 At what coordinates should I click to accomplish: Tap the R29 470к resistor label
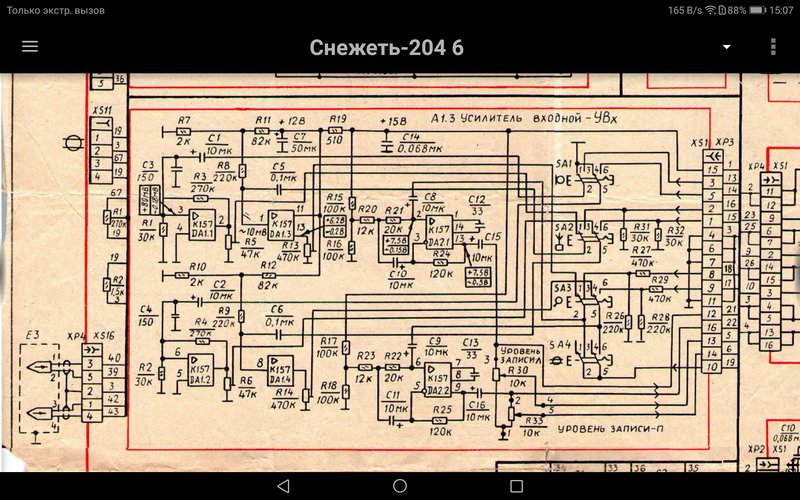tap(660, 289)
